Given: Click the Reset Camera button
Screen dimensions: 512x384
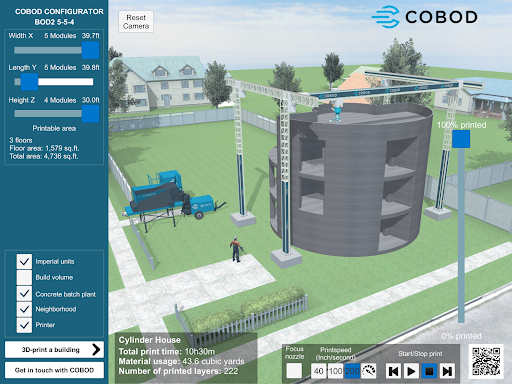Looking at the screenshot, I should 136,22.
